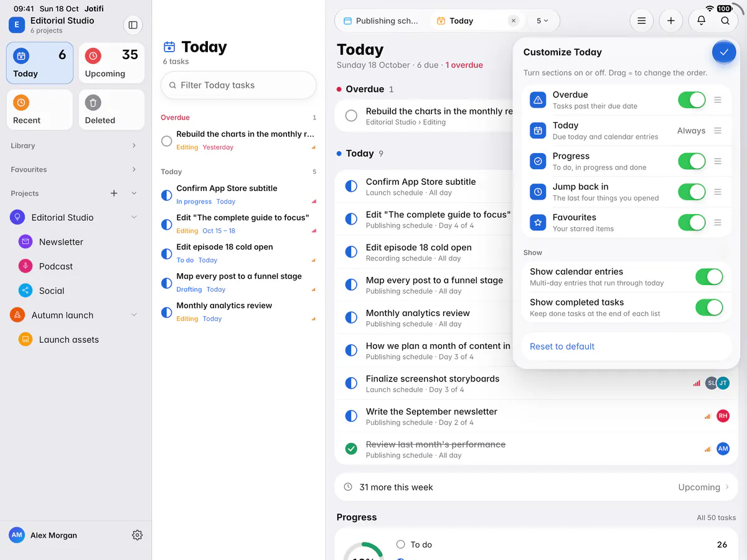Image resolution: width=747 pixels, height=560 pixels.
Task: Open Alex Morgan account button
Action: tap(44, 535)
